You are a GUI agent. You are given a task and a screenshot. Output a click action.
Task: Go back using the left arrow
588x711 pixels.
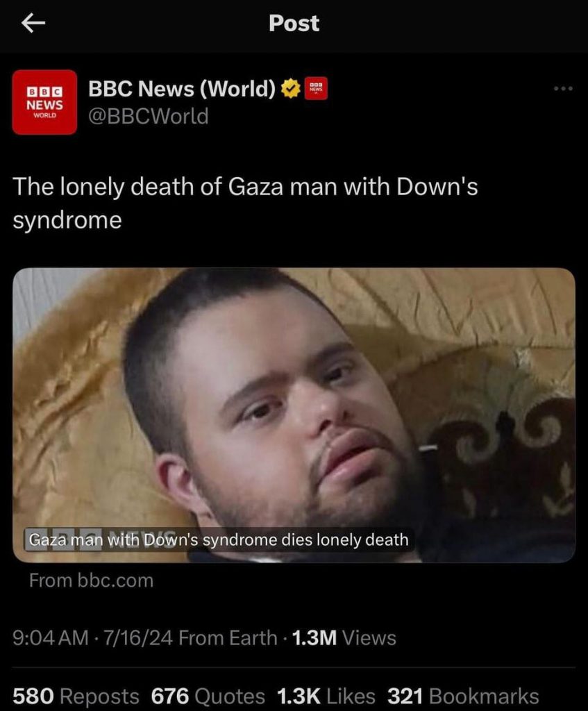tap(33, 23)
